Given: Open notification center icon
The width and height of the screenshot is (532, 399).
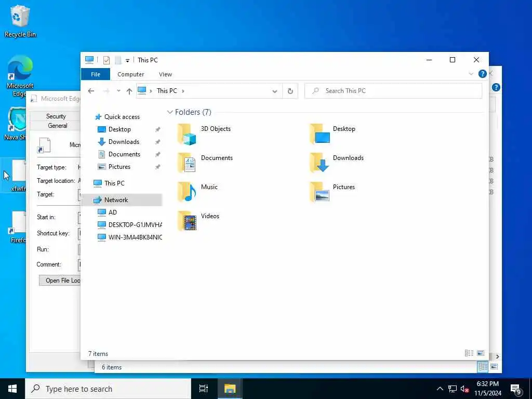Looking at the screenshot, I should [515, 389].
